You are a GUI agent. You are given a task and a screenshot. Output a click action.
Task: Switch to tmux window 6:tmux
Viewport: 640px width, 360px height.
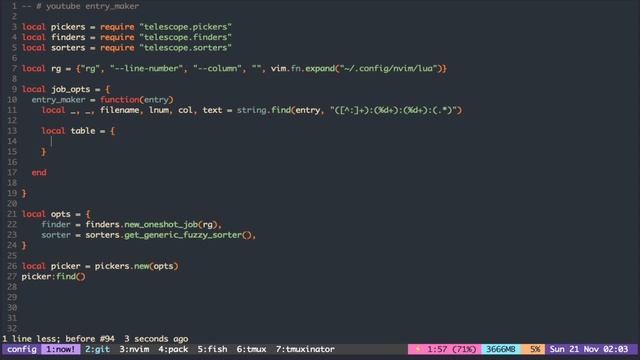pos(251,349)
